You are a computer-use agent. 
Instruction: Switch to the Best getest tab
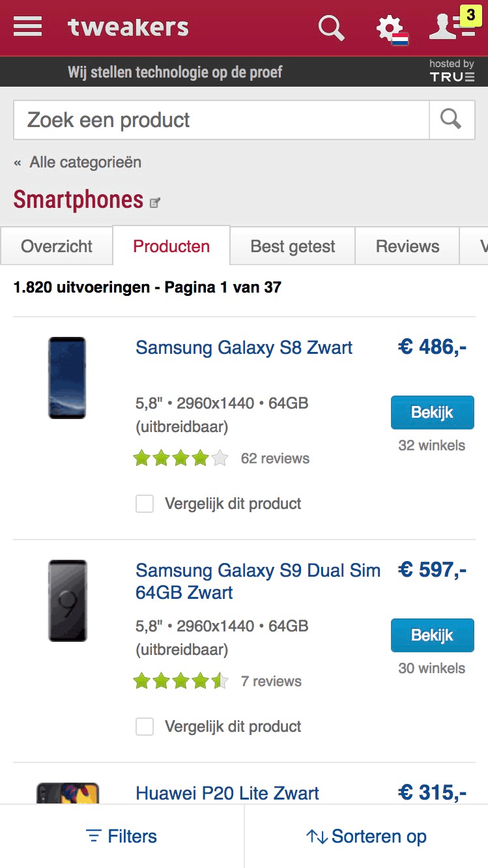coord(293,246)
